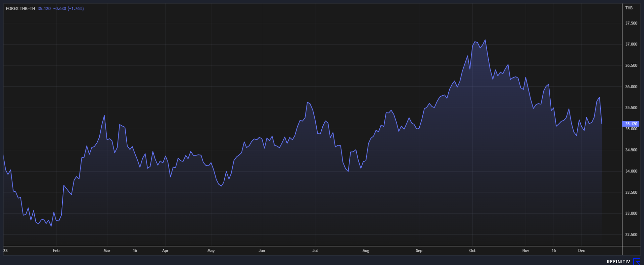Screen dimensions: 644x265
Task: Click the Mar label on time axis
Action: (107, 251)
